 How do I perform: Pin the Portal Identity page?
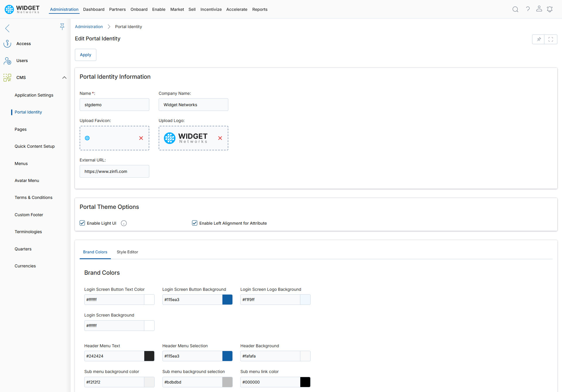(539, 39)
